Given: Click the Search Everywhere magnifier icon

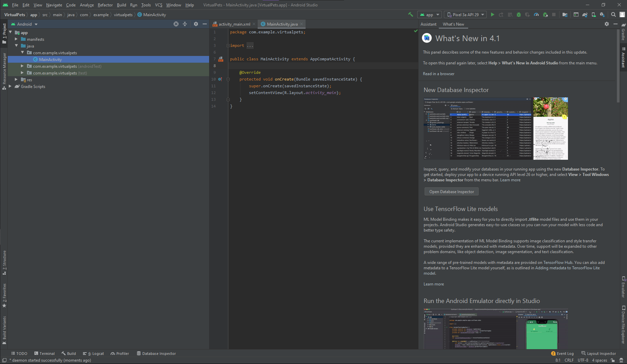Looking at the screenshot, I should [614, 14].
